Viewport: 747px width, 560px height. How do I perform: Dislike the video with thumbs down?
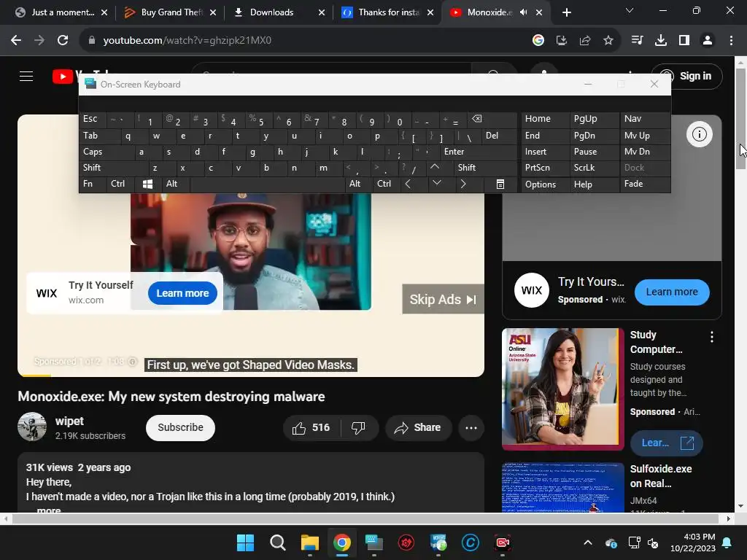(359, 427)
